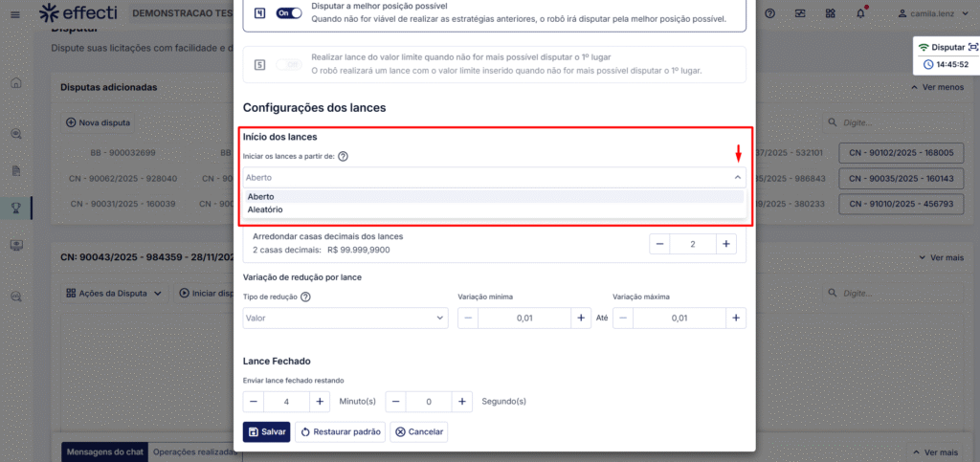Click the notifications bell icon
Screen dimensions: 980x462
(x=860, y=13)
